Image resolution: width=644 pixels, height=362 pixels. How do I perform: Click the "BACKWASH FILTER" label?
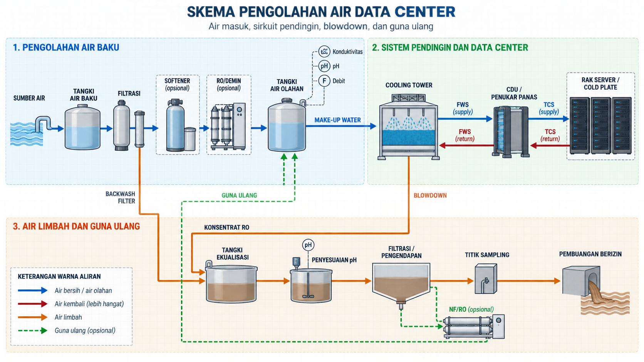tap(121, 197)
